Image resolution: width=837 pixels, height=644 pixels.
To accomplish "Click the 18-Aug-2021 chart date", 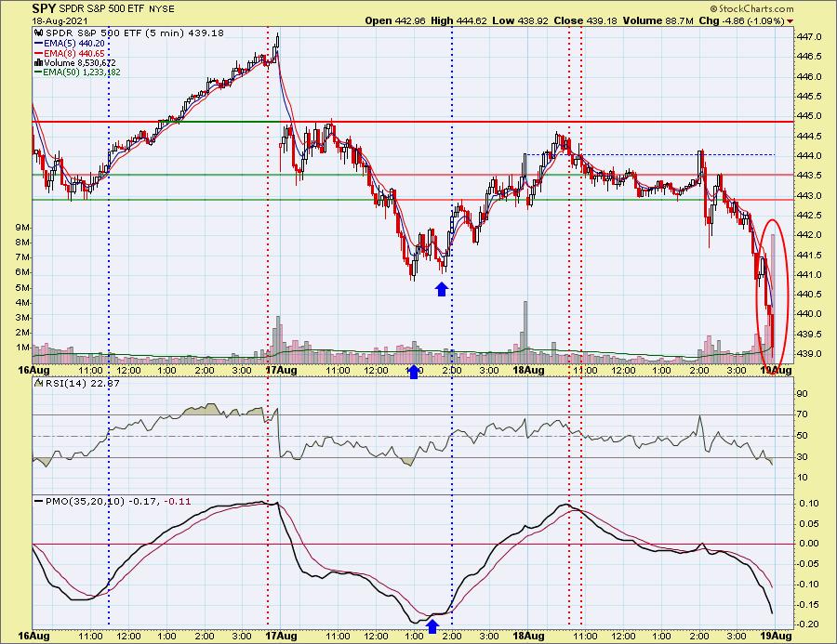I will point(59,21).
